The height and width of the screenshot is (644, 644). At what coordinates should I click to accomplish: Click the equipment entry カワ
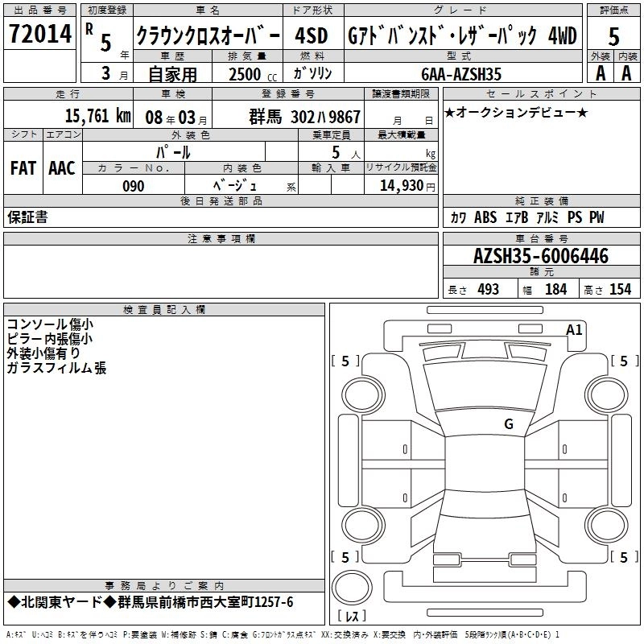click(458, 217)
